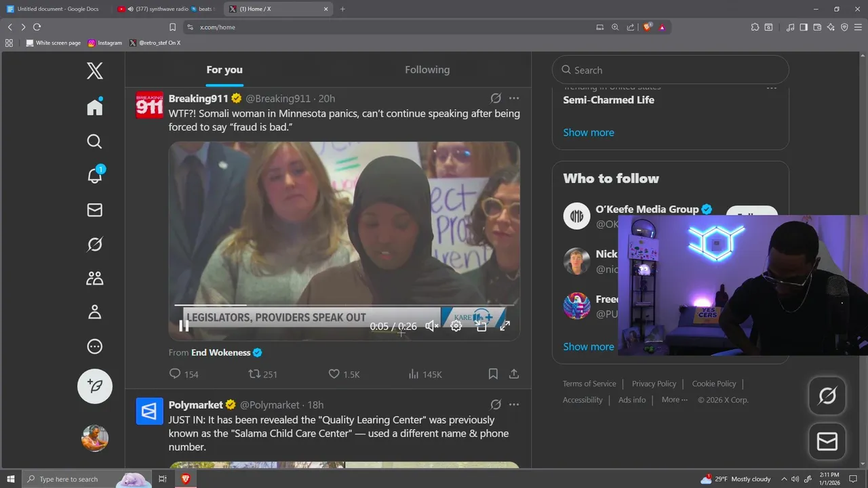Open the Polymarket profile avatar
Viewport: 868px width, 488px height.
pos(149,411)
